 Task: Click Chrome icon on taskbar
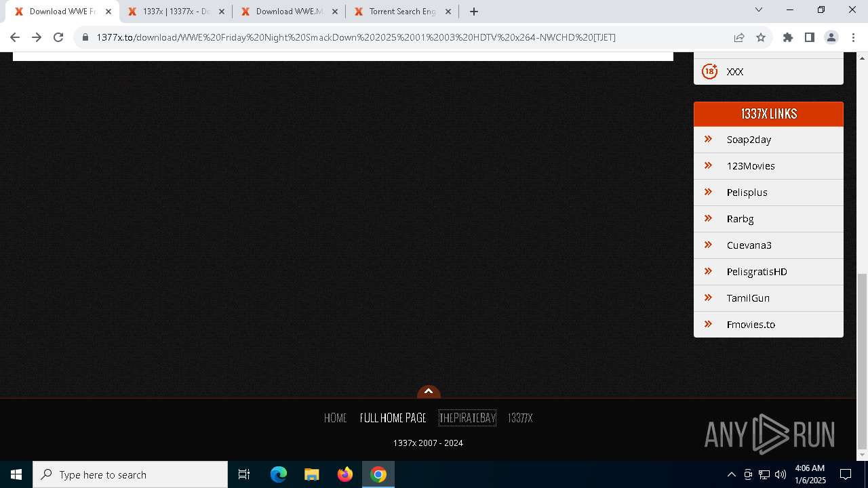pyautogui.click(x=378, y=474)
